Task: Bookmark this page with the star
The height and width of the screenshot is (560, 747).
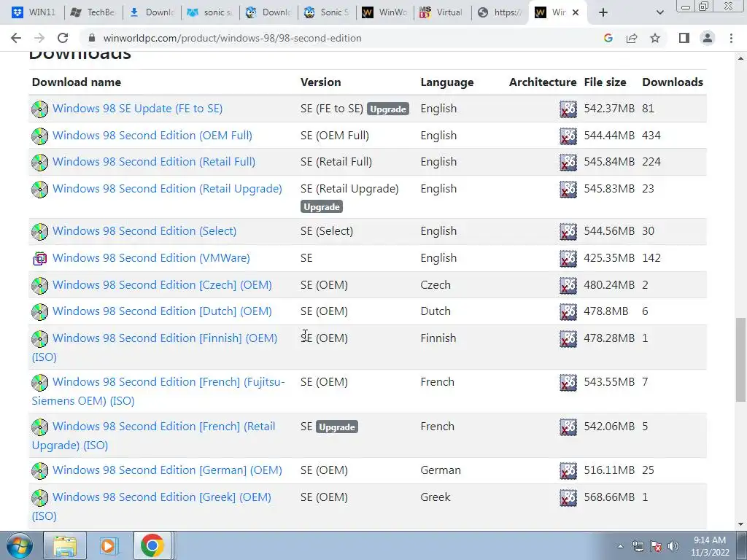Action: 655,38
